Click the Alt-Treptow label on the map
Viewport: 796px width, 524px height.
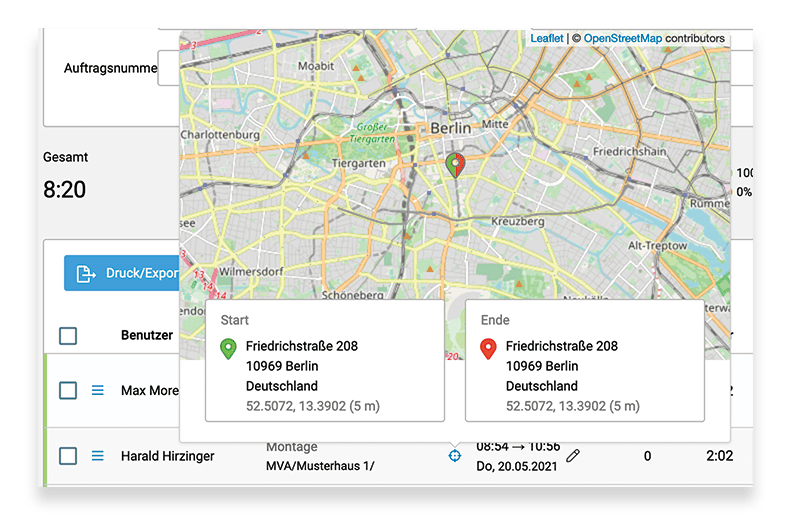point(657,246)
